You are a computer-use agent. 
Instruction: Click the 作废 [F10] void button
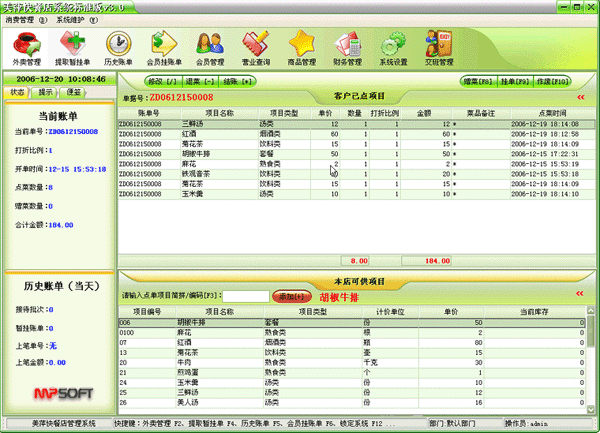coord(552,80)
